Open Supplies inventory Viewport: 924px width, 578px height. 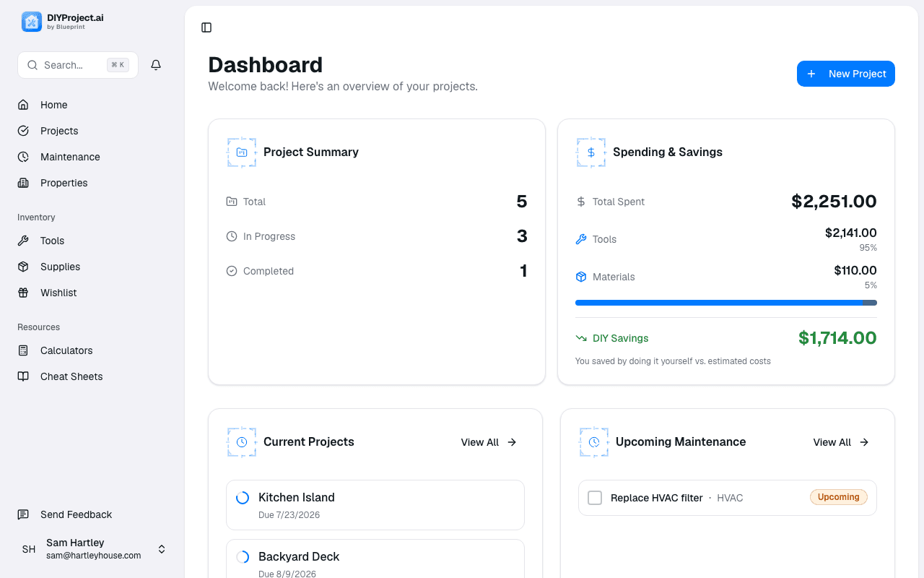click(92, 267)
